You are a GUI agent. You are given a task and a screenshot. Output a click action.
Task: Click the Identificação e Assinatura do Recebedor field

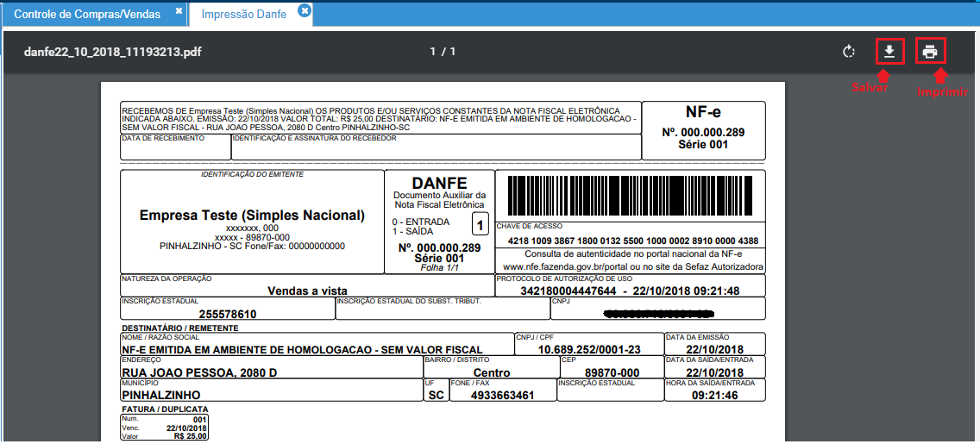(437, 147)
